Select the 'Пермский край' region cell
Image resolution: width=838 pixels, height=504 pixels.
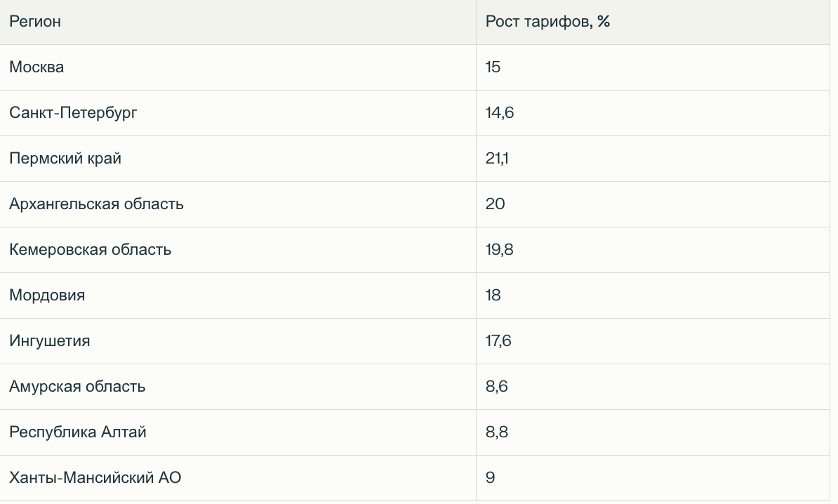(x=65, y=159)
